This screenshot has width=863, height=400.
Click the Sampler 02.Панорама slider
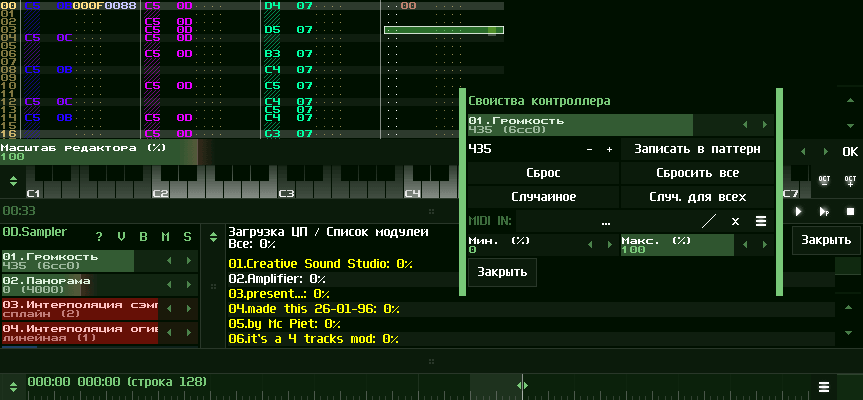coord(80,285)
